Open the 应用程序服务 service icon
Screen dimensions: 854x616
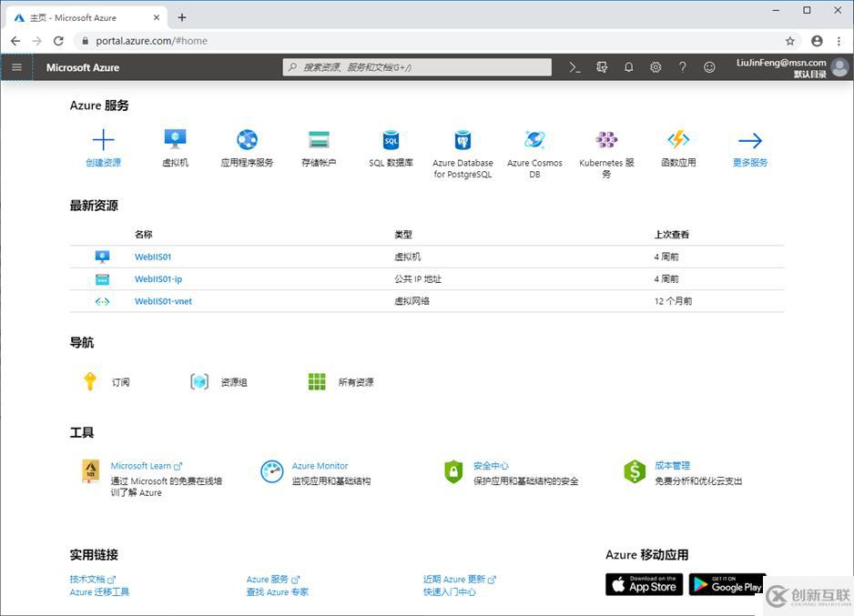coord(248,140)
